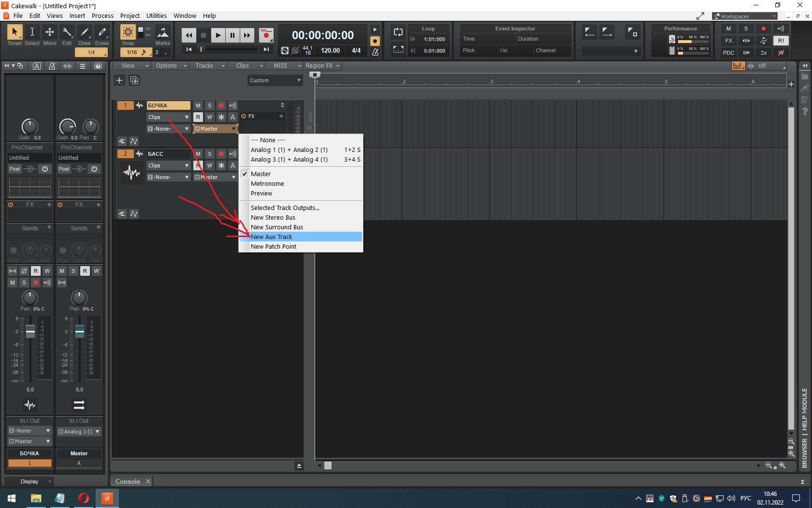Pick Analog 1 (1) + Analog 2 (1) output
Viewport: 812px width, 508px height.
(x=301, y=149)
